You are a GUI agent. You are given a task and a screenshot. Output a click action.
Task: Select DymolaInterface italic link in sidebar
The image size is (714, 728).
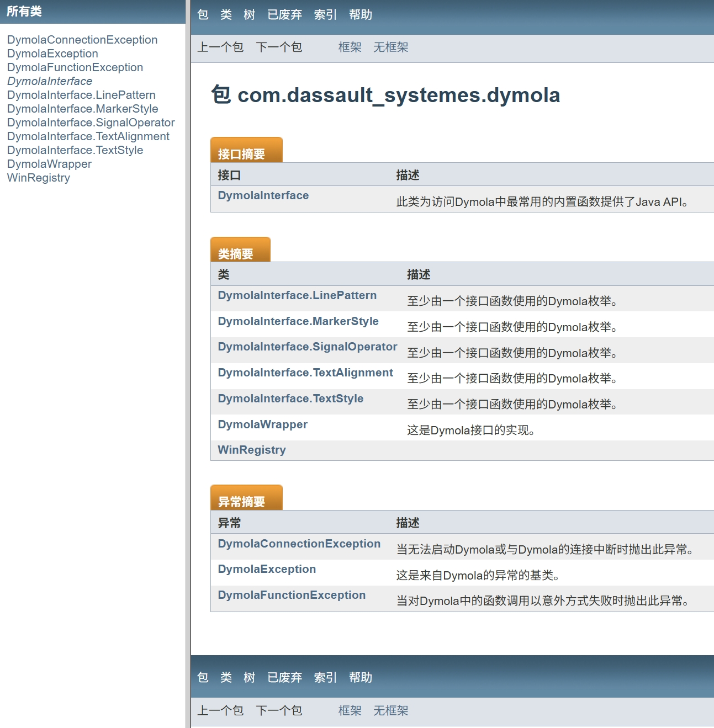(50, 81)
